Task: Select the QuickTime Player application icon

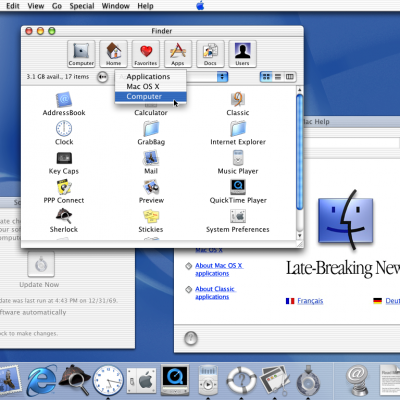Action: 238,187
